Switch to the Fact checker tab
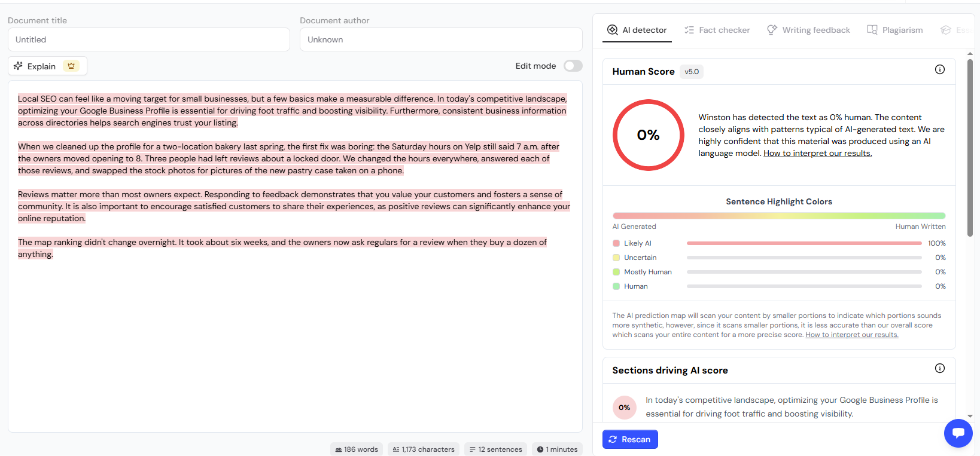Screen dimensions: 980x456 point(717,30)
